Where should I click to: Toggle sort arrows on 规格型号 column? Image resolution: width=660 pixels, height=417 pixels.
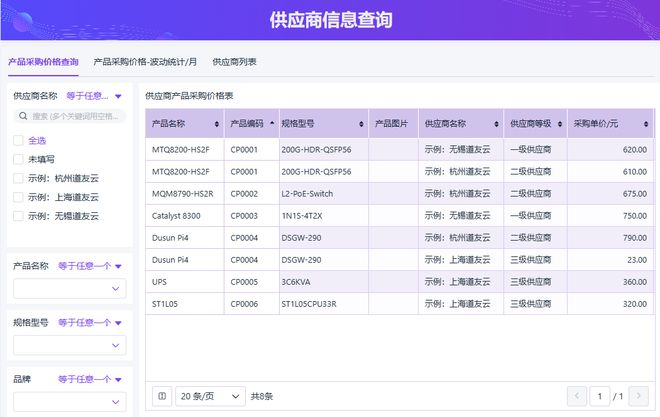[x=361, y=124]
